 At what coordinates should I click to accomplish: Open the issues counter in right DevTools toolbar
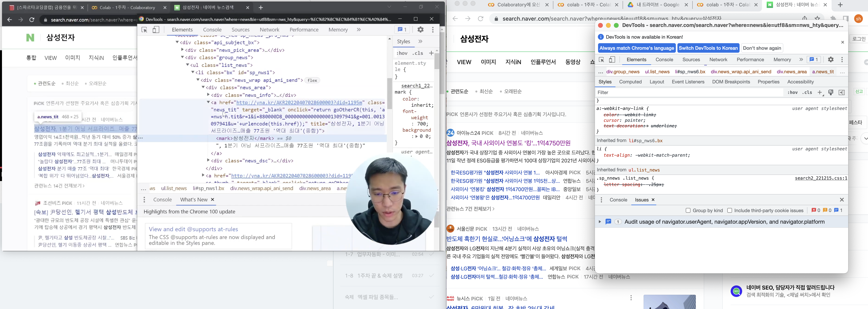(x=813, y=60)
